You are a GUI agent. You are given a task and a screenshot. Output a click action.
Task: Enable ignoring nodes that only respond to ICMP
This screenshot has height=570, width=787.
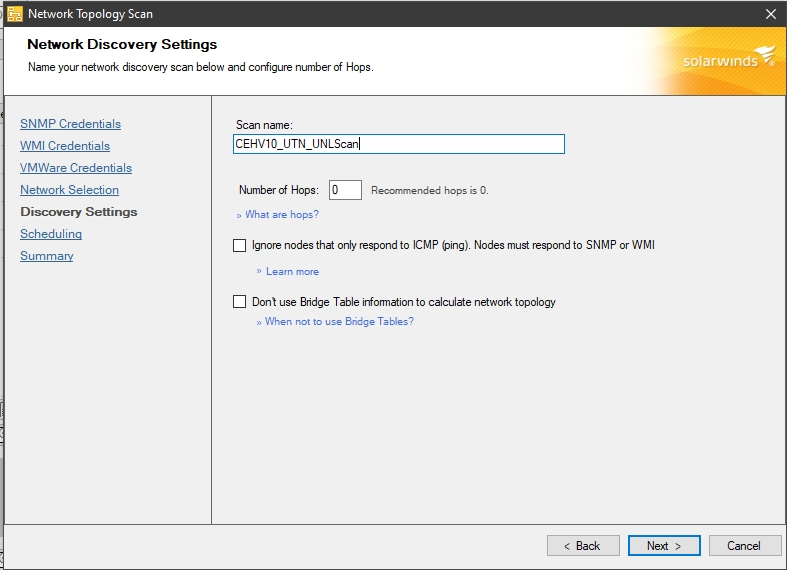(239, 245)
